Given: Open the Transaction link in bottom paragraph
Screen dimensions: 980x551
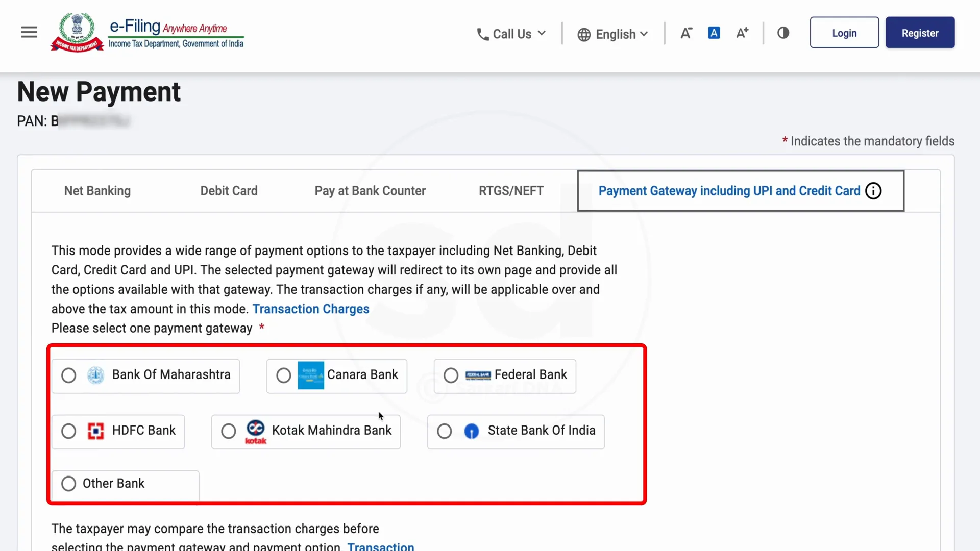Looking at the screenshot, I should point(381,546).
